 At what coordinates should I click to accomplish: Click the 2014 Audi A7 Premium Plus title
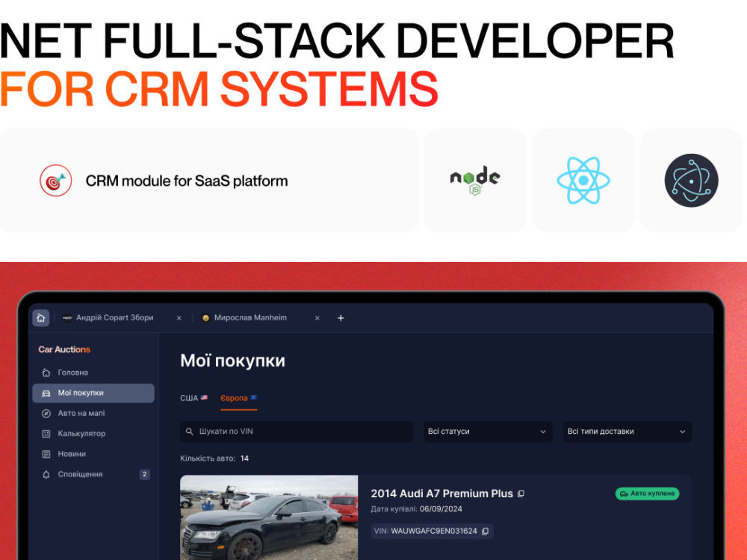click(442, 494)
